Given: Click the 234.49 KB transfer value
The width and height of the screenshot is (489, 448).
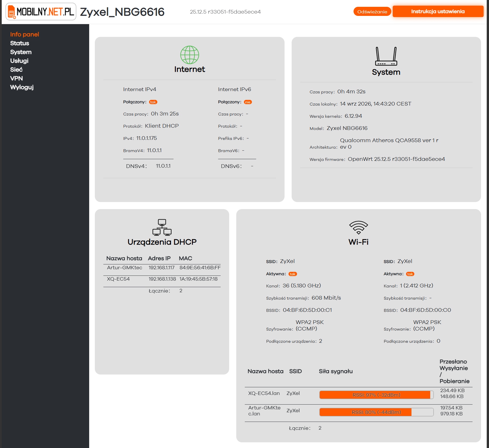Looking at the screenshot, I should [452, 390].
